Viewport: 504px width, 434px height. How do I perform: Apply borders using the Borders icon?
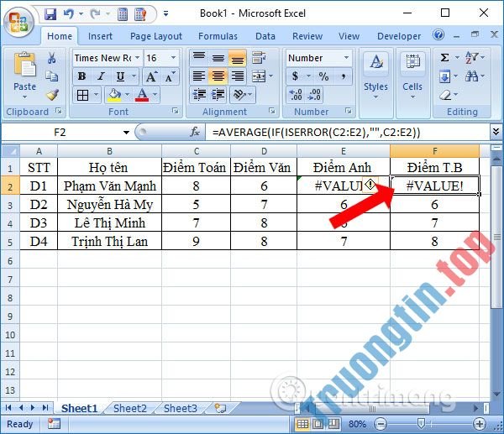[82, 95]
